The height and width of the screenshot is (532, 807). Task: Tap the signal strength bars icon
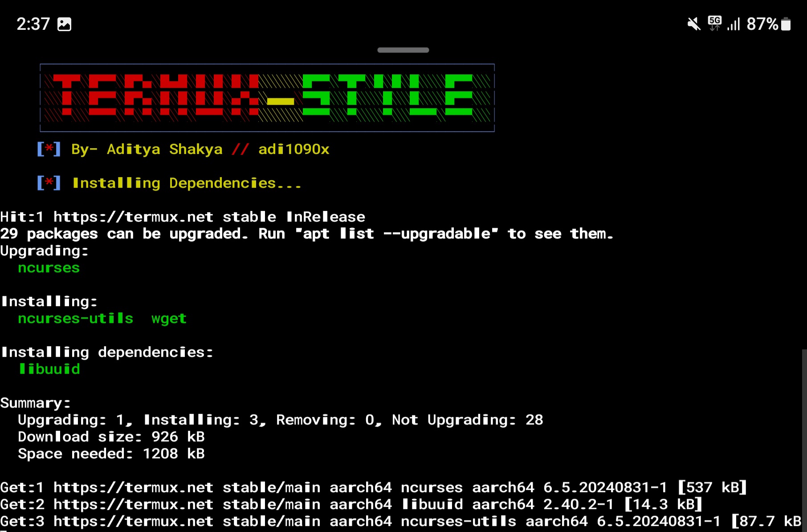click(x=734, y=24)
